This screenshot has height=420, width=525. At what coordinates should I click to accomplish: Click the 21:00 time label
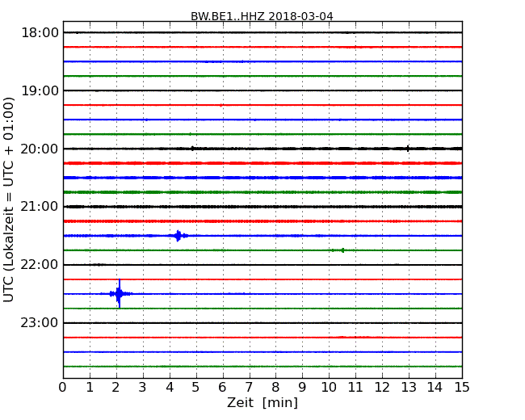click(40, 207)
